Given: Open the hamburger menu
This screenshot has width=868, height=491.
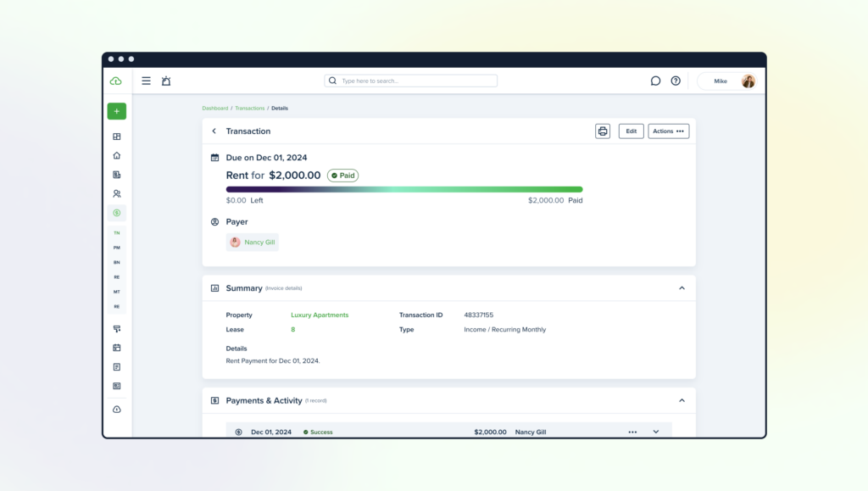Looking at the screenshot, I should (146, 81).
